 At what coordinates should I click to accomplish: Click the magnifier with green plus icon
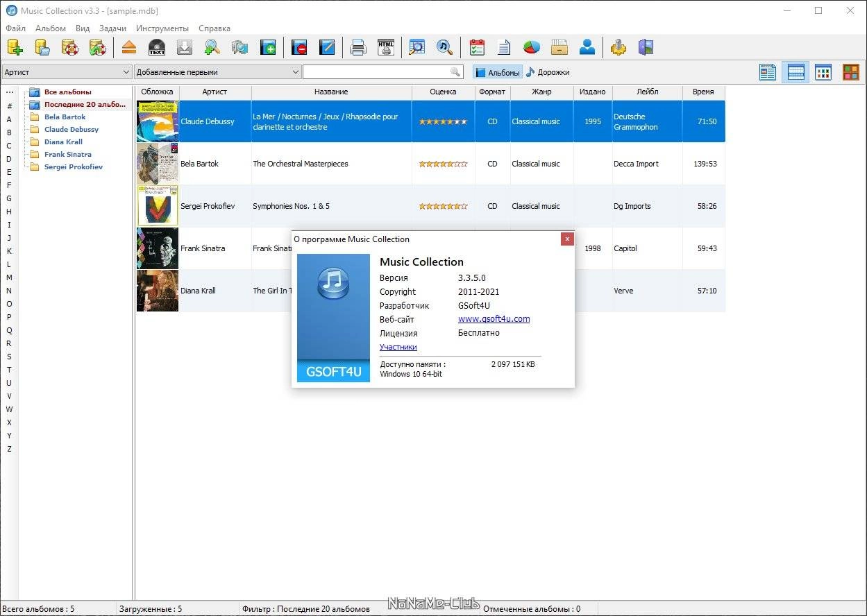point(212,47)
